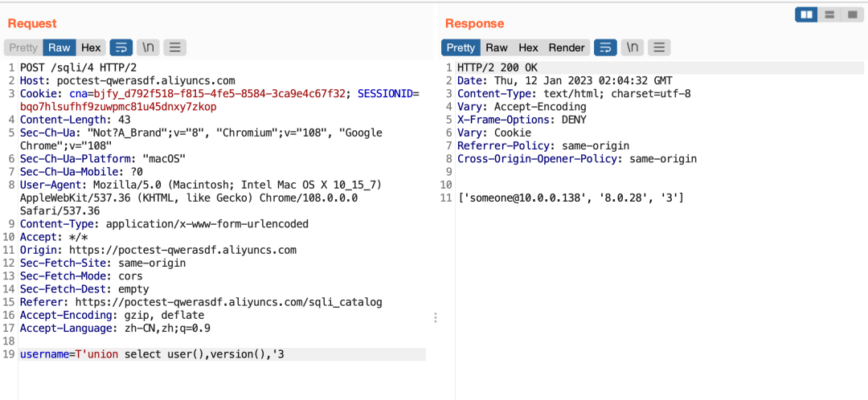
Task: Click the response Content-Type text/html line
Action: click(x=574, y=93)
